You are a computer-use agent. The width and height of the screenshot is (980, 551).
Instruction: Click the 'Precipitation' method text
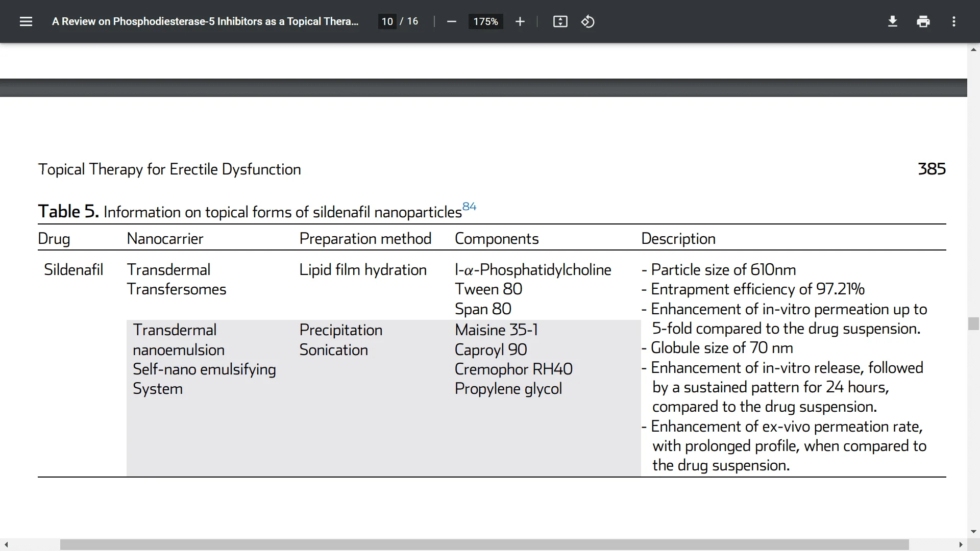(x=341, y=330)
